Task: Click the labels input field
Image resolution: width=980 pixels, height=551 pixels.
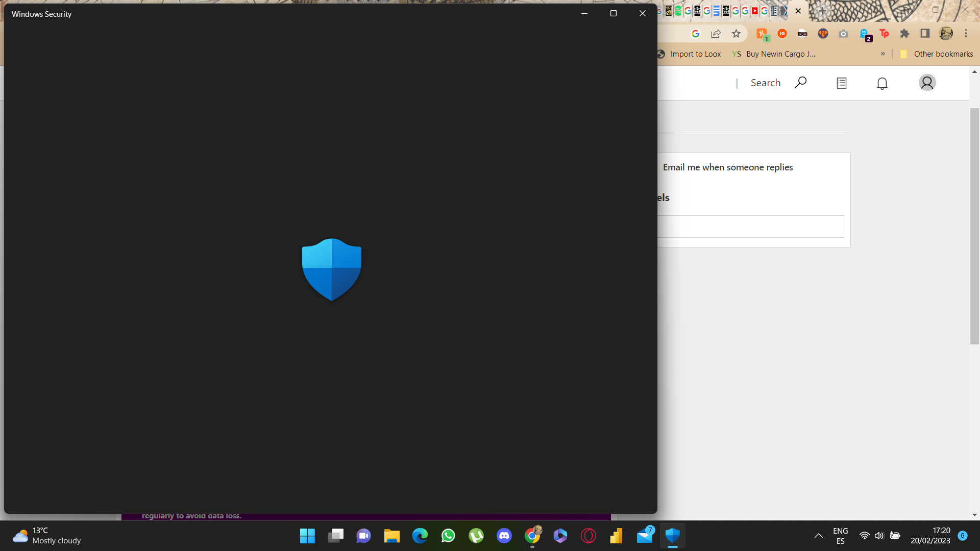Action: pos(750,227)
